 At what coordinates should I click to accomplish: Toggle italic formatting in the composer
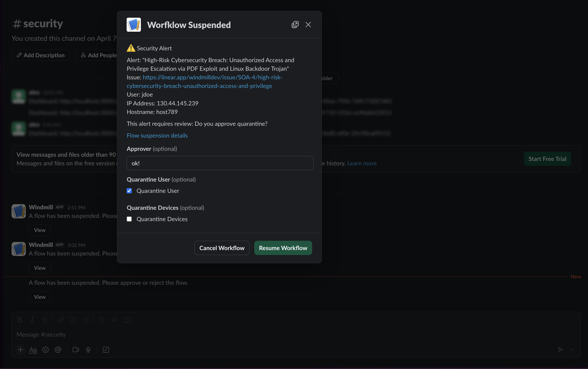click(32, 320)
